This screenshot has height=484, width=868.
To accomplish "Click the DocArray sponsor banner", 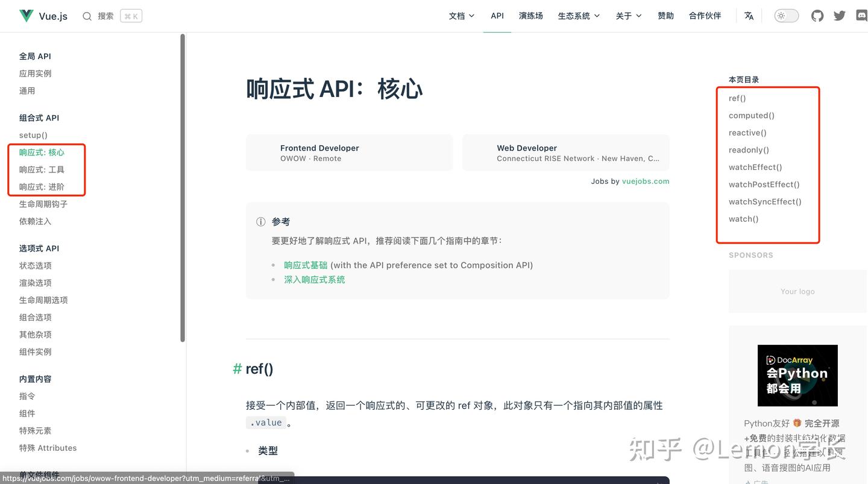I will tap(797, 376).
